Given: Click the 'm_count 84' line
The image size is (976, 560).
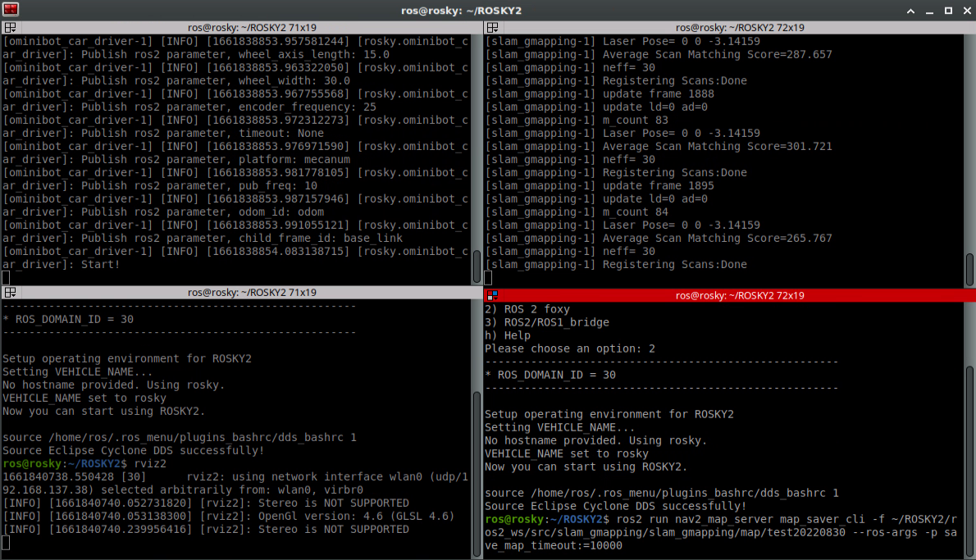Looking at the screenshot, I should point(577,212).
